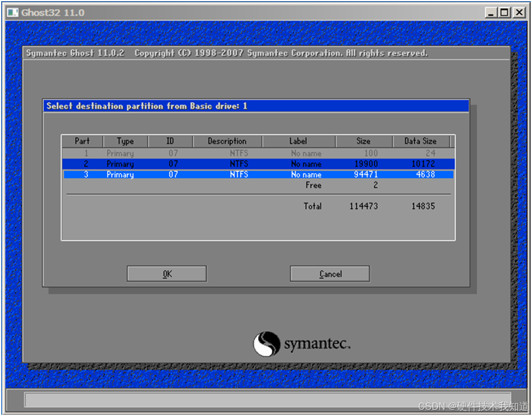Select partition 3 row sized 94471
The height and width of the screenshot is (416, 532).
point(258,174)
